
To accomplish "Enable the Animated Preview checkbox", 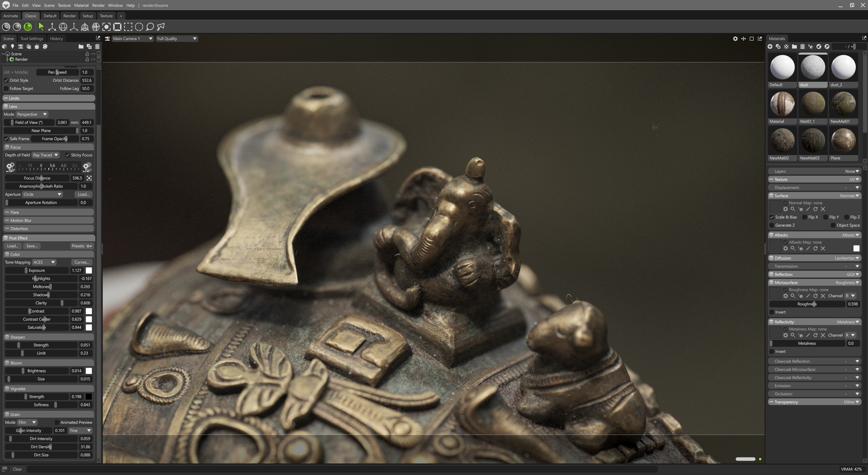I will (57, 422).
